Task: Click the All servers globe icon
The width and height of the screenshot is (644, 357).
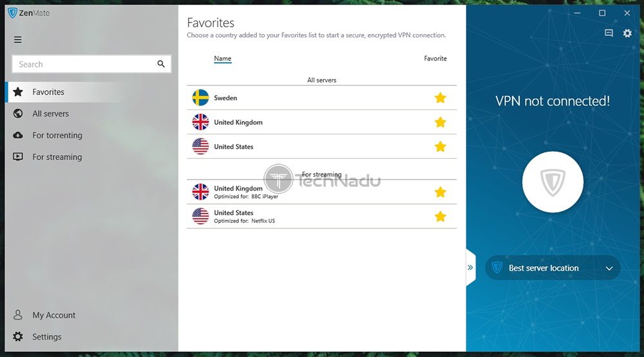Action: point(18,114)
